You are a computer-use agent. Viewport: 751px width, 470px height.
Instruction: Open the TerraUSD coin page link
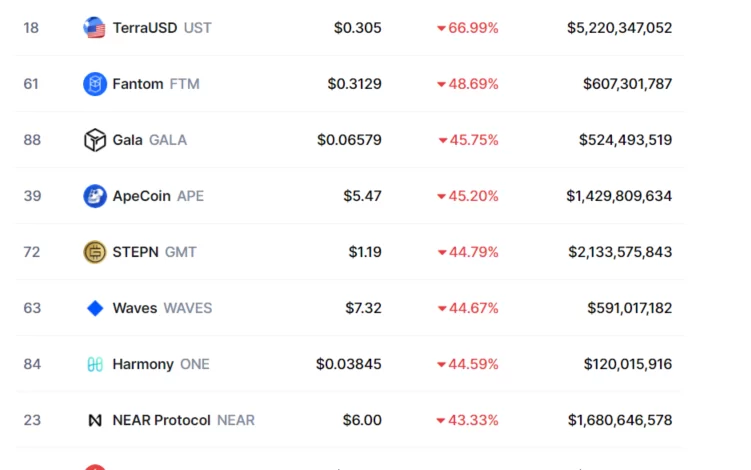[x=145, y=28]
